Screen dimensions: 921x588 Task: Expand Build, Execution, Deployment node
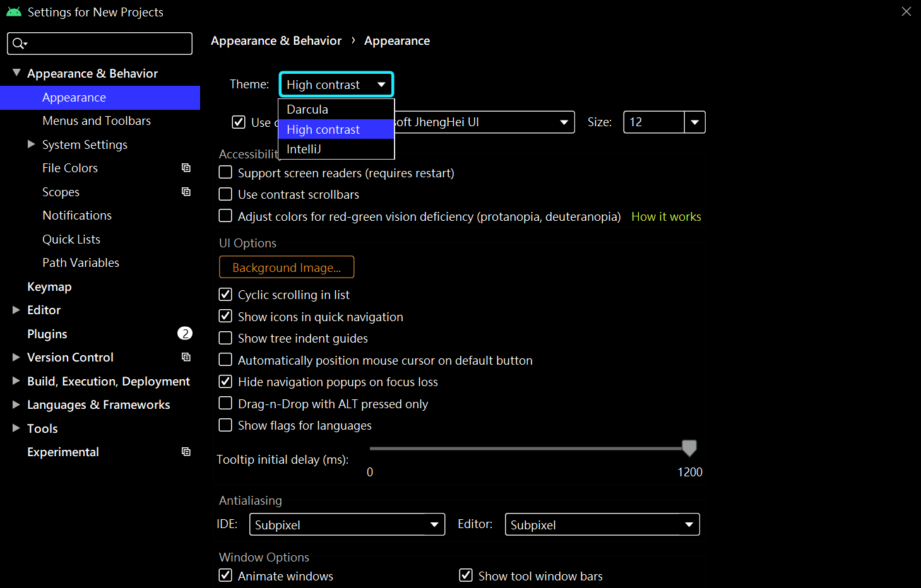coord(16,381)
